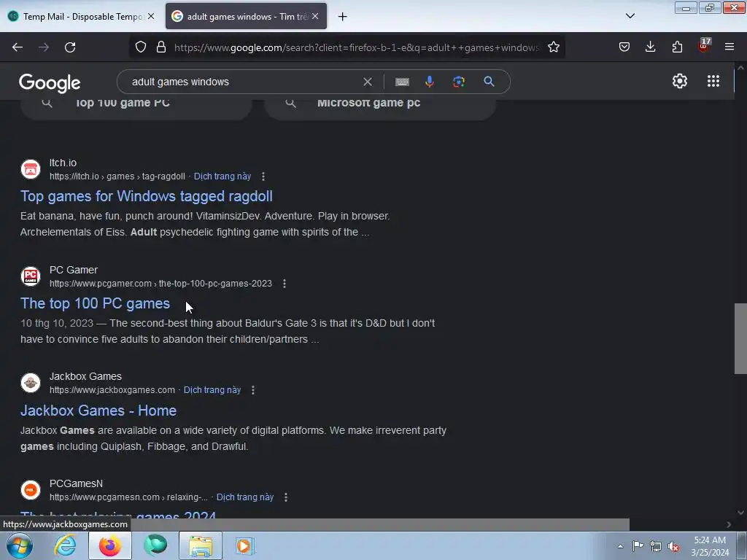The height and width of the screenshot is (560, 747).
Task: Translate the Jackbox Games result page
Action: tap(212, 390)
